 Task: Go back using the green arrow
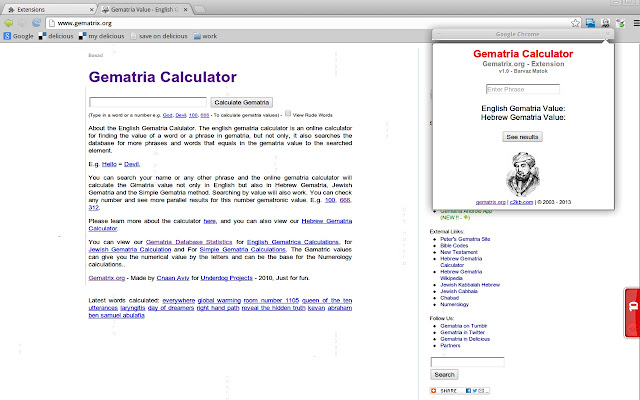[x=8, y=23]
